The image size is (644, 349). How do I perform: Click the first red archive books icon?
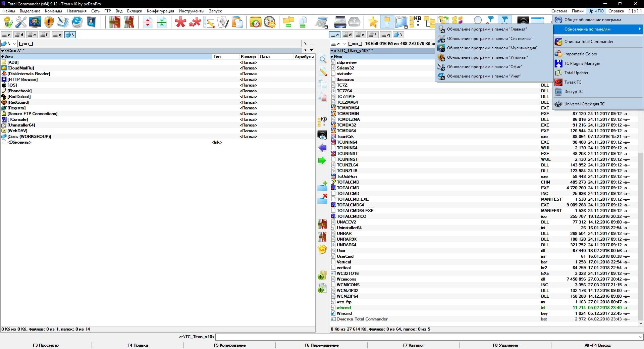pyautogui.click(x=114, y=22)
